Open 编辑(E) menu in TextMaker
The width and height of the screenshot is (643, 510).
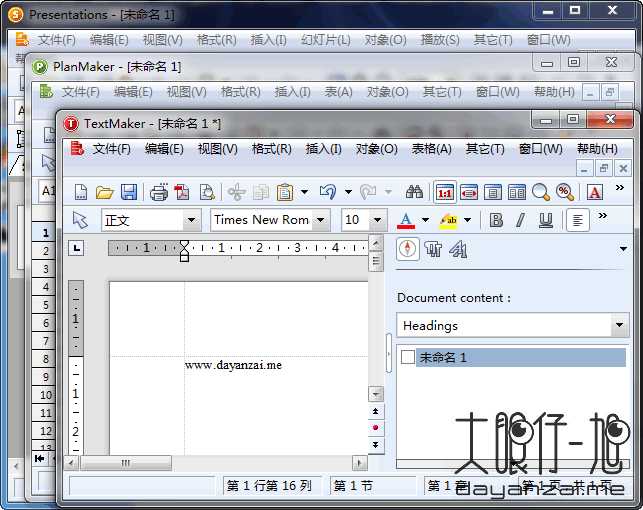tap(164, 149)
